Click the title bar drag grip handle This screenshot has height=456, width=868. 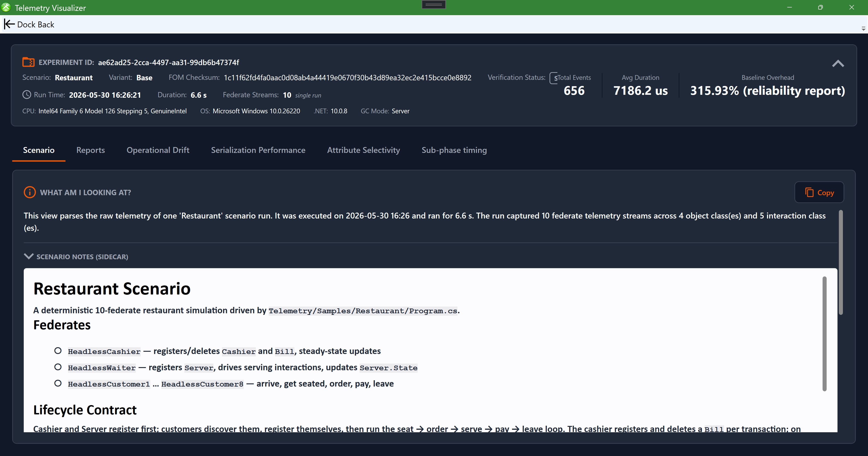(434, 4)
